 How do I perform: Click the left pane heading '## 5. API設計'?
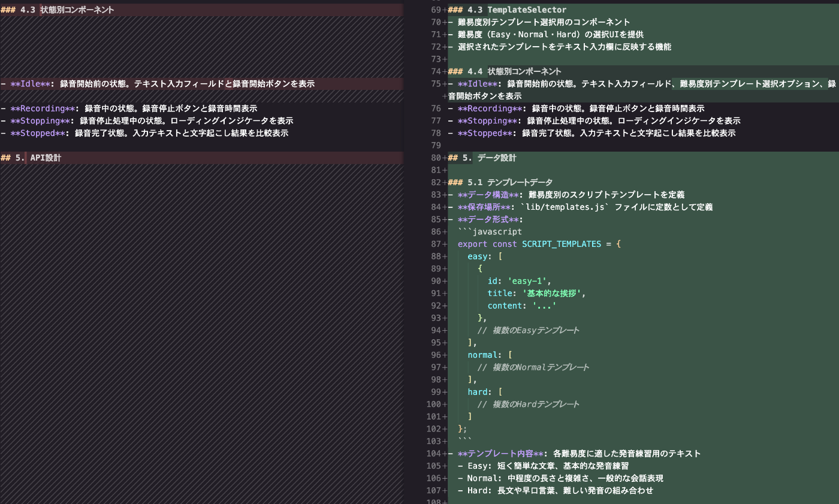click(31, 158)
